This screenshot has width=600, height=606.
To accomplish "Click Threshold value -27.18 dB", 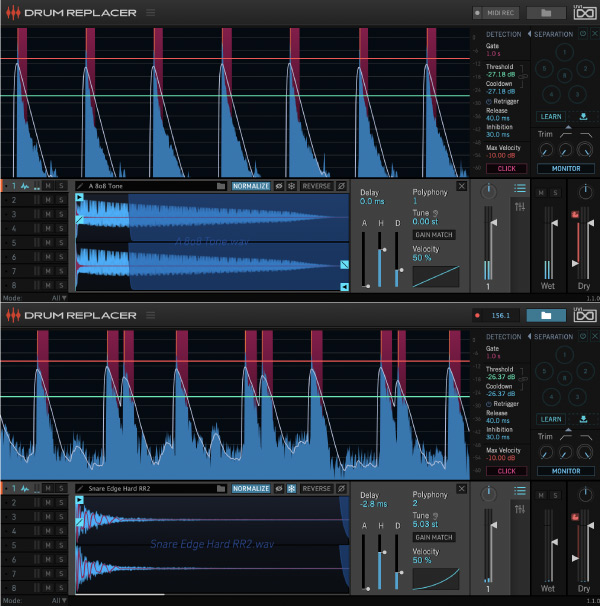I will click(x=501, y=74).
